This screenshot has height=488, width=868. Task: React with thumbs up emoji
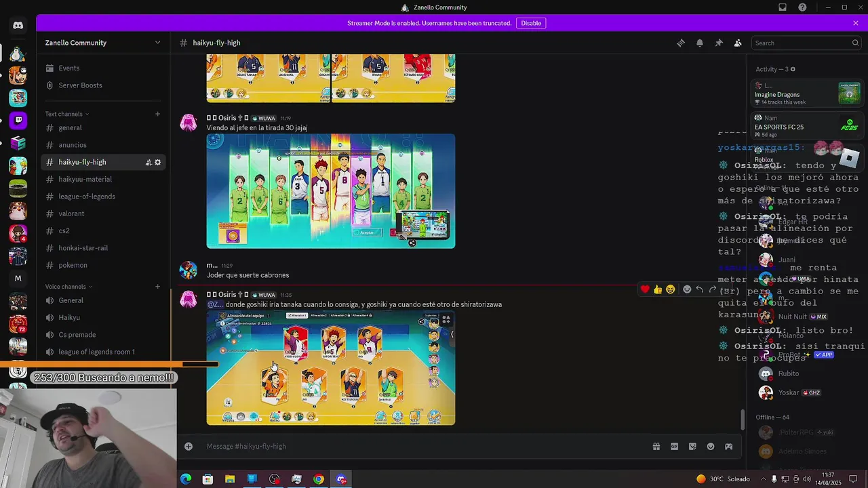[x=658, y=289]
